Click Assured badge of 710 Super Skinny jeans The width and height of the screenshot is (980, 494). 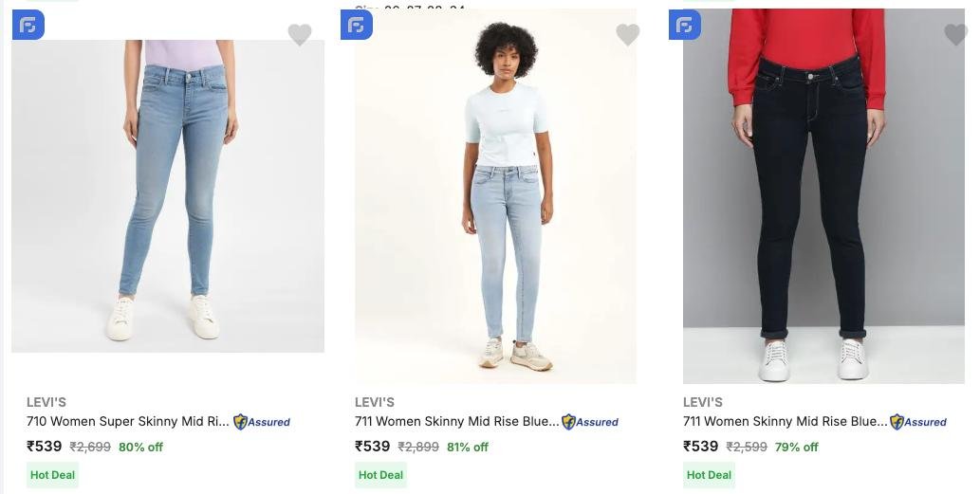262,422
